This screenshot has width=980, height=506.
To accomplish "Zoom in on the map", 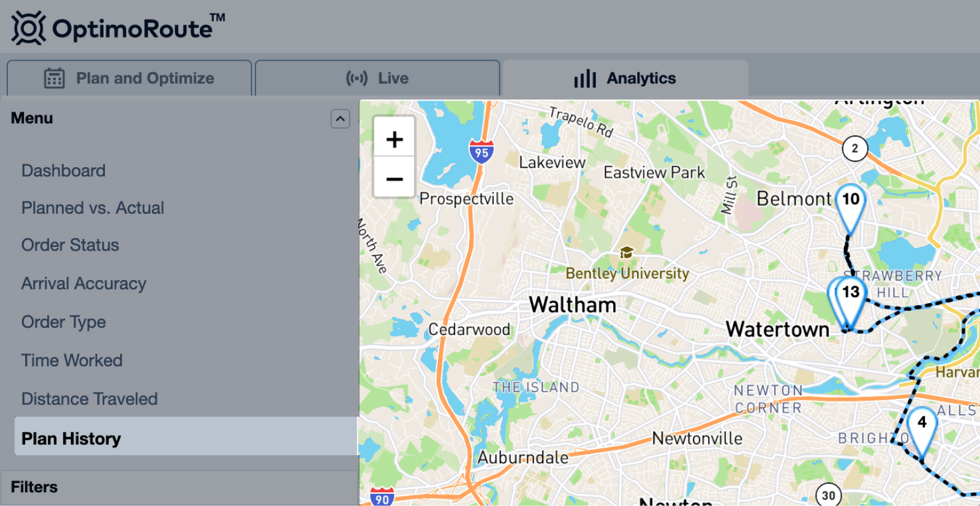I will point(394,139).
